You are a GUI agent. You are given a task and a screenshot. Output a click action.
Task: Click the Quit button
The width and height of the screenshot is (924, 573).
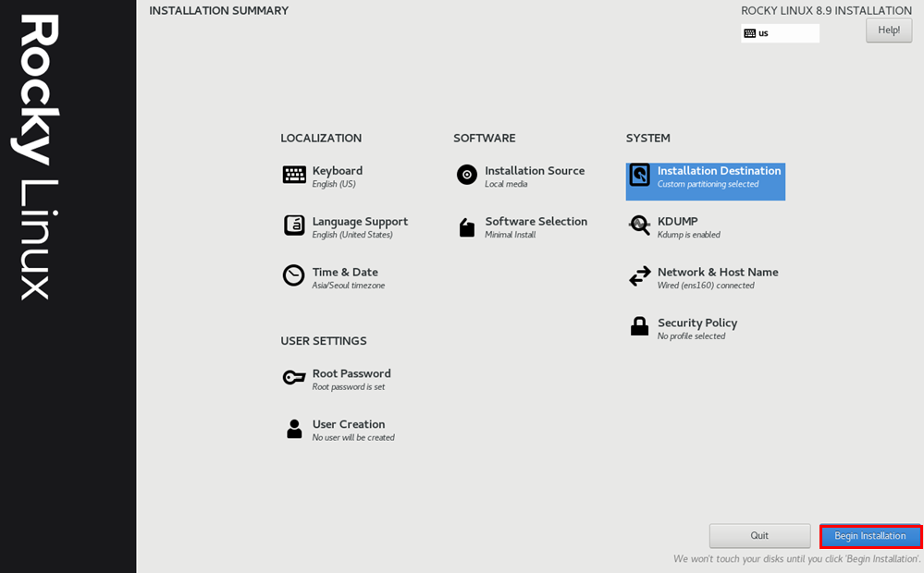759,536
